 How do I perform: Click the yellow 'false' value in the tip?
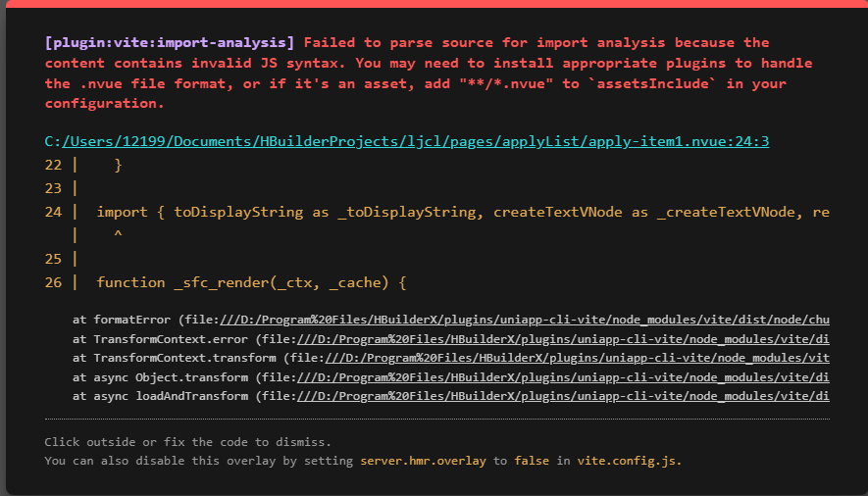tap(532, 461)
